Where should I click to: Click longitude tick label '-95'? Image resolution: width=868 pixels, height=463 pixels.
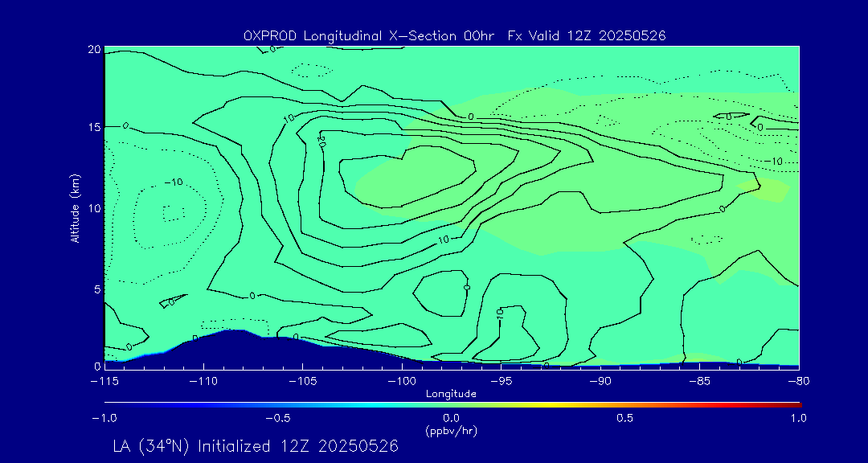pos(502,382)
